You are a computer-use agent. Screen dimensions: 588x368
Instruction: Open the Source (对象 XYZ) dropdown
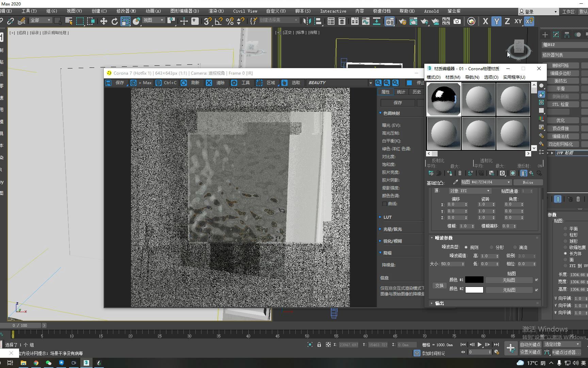[470, 191]
